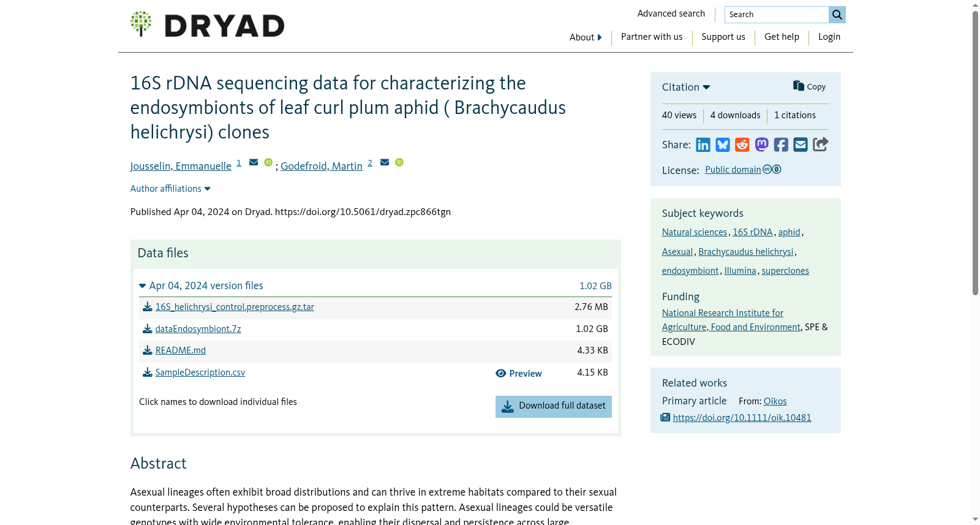The height and width of the screenshot is (525, 980).
Task: Open Oikos journal link
Action: [x=775, y=401]
